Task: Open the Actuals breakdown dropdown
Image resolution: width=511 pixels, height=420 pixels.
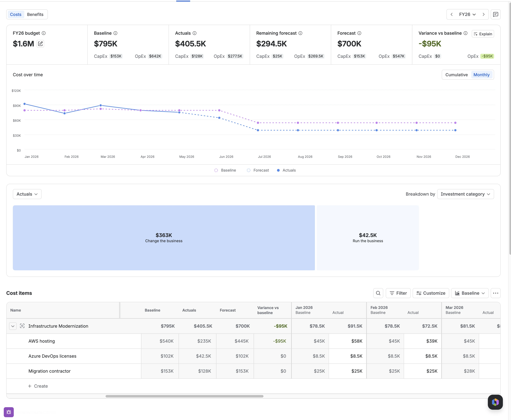Action: pos(27,194)
